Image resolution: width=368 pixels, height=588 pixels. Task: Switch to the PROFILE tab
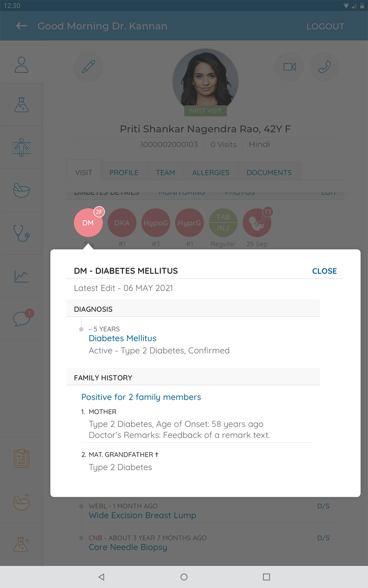pos(124,173)
